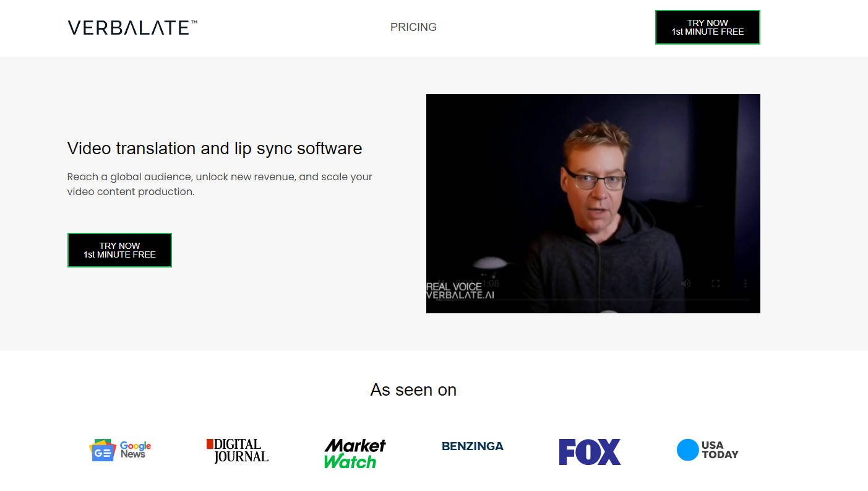Click the 'Reach a global audience' description text
Screen dimensions: 868x491
click(220, 184)
